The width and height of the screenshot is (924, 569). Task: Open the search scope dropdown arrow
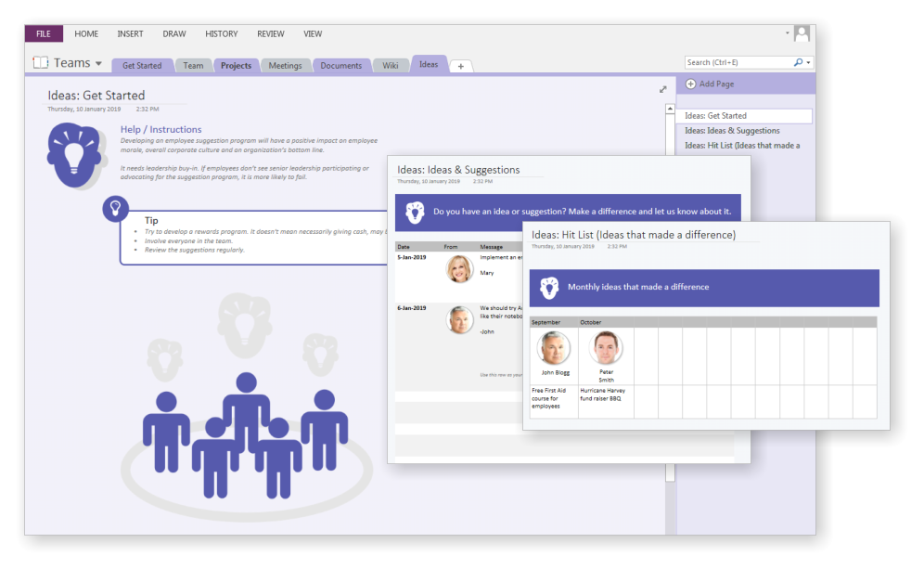pos(809,62)
